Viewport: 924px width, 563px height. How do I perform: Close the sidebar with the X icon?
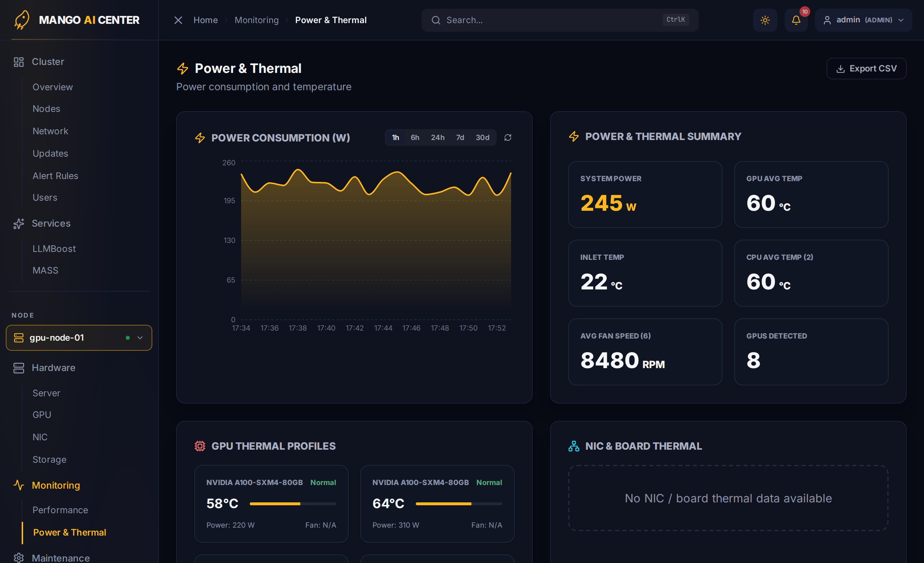click(178, 20)
